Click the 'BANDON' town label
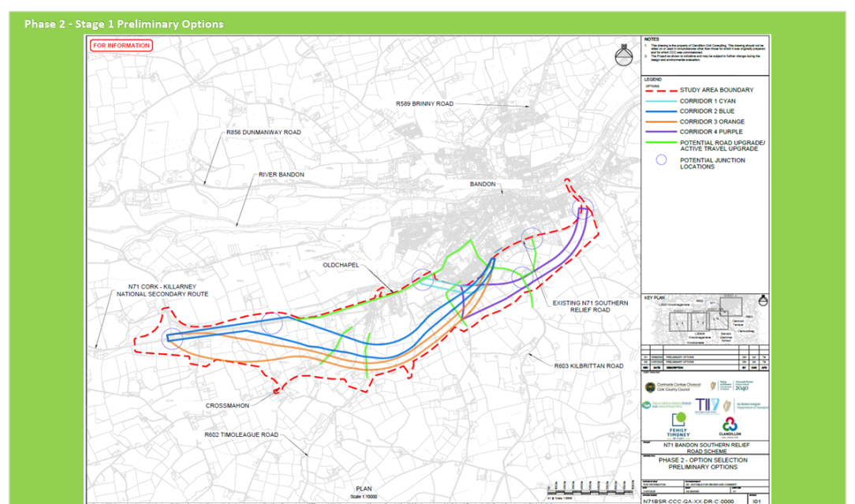Viewport: 855px width, 504px height. 483,185
